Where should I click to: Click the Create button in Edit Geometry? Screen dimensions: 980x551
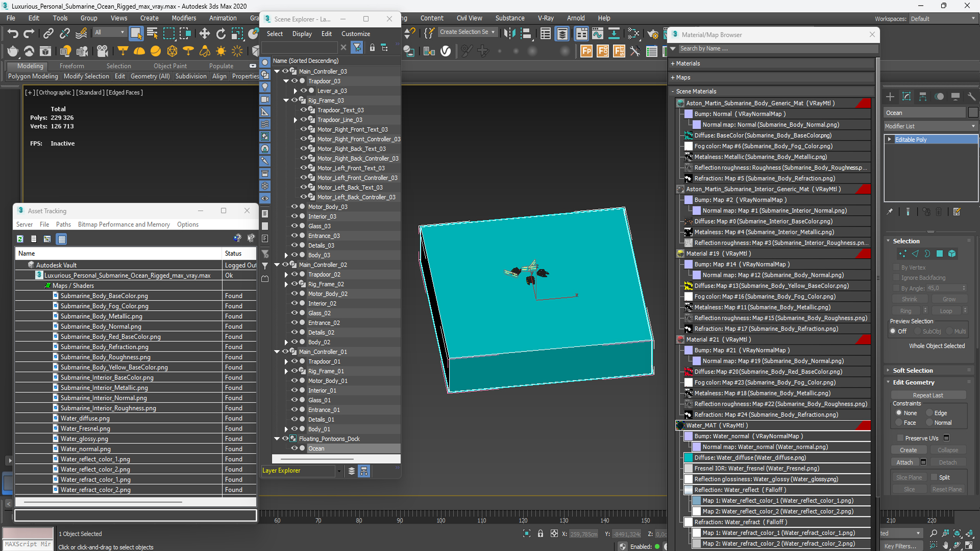click(x=908, y=450)
